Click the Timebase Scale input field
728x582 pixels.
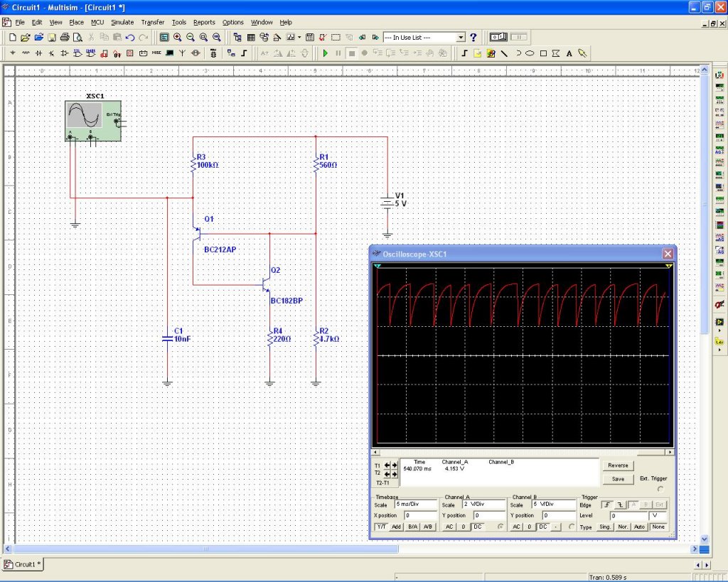point(414,505)
